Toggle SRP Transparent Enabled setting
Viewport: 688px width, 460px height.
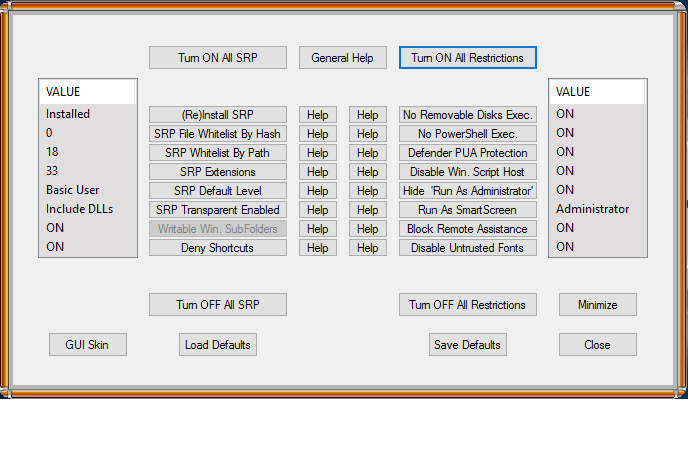point(218,210)
